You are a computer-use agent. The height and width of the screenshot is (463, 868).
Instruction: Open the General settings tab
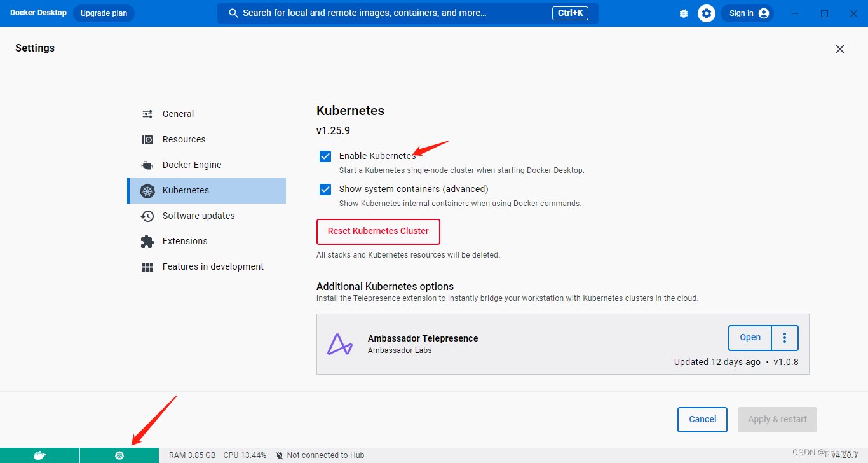(x=207, y=114)
